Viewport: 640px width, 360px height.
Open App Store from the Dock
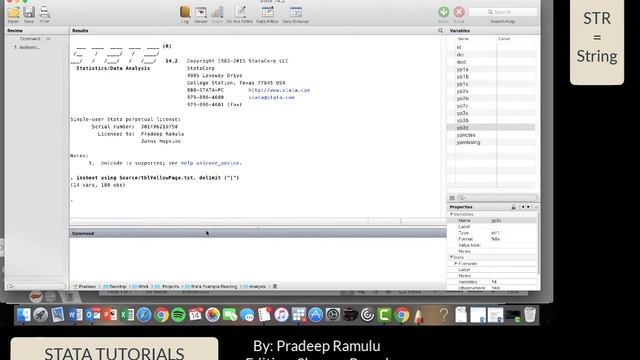point(316,315)
